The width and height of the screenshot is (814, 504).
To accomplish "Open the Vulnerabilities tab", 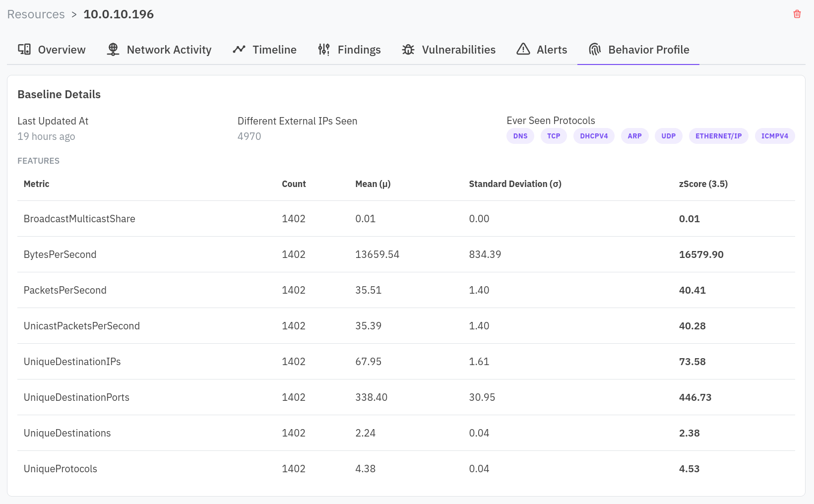I will [449, 50].
